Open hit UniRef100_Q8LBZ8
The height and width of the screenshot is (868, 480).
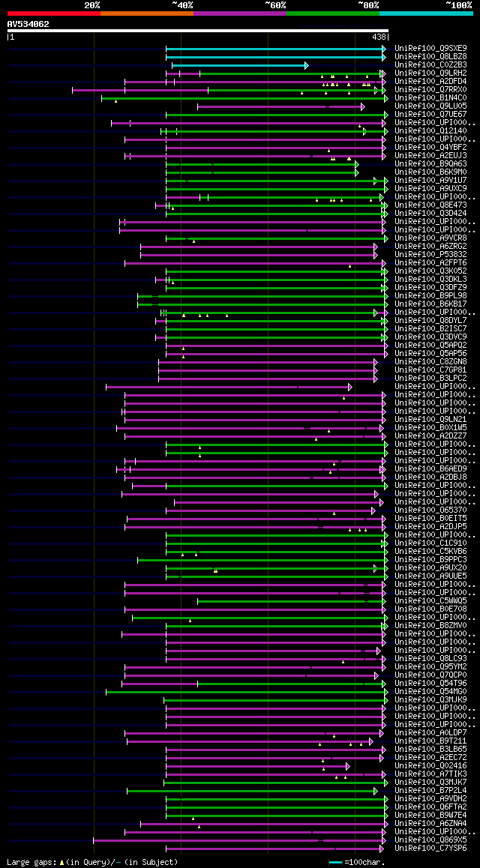[430, 56]
